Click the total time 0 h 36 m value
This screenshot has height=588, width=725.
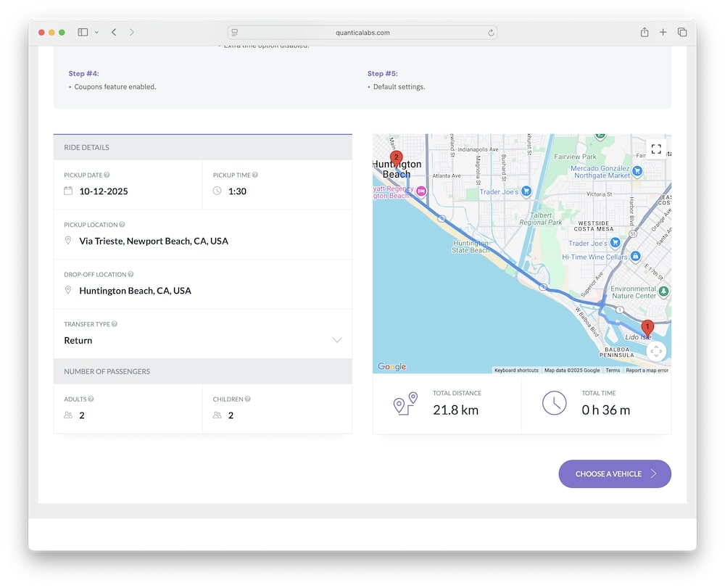tap(605, 410)
